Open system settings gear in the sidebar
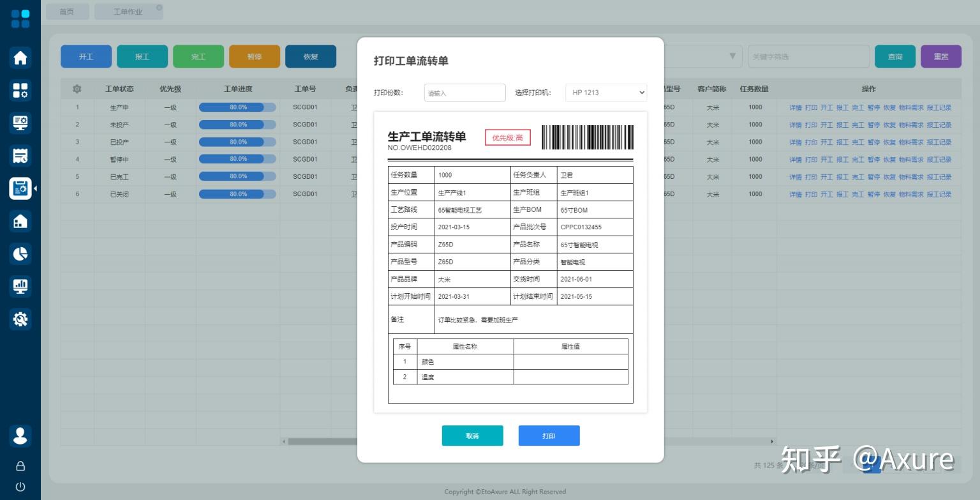The image size is (980, 500). (x=20, y=319)
